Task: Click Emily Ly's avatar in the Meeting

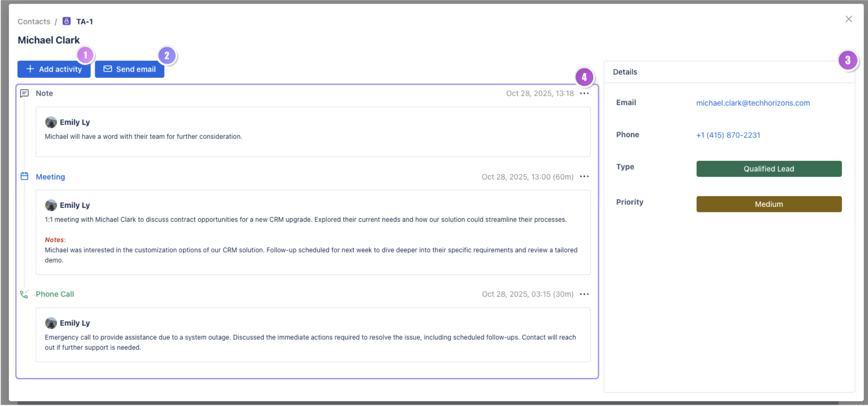Action: (51, 205)
